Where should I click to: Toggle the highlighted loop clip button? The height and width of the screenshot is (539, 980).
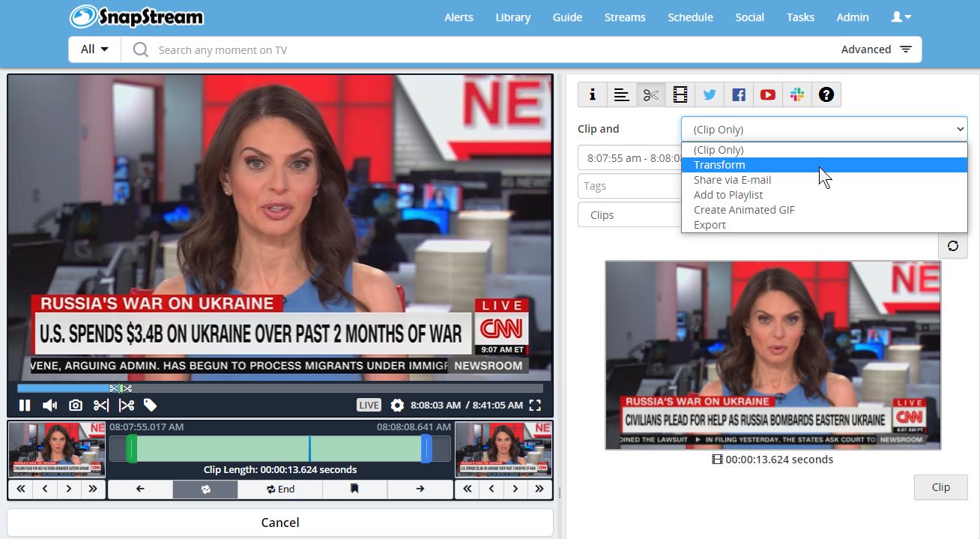pos(205,489)
